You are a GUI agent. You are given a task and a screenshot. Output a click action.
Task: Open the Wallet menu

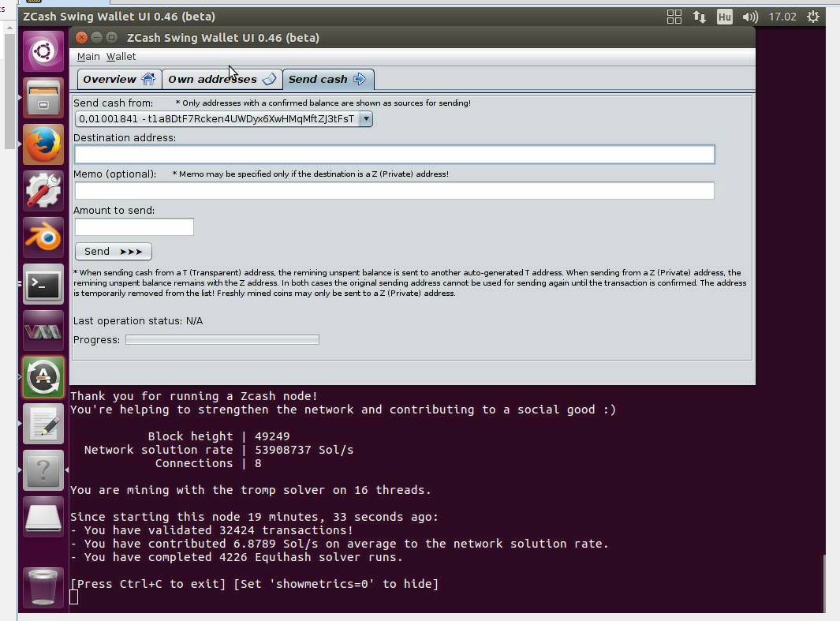coord(121,56)
